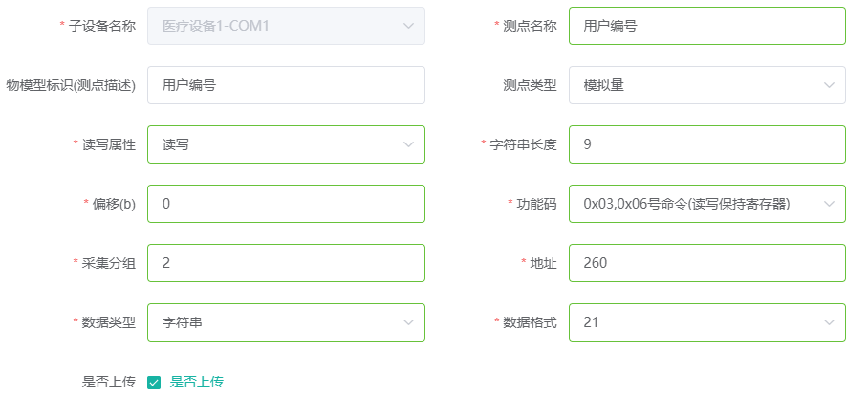Screen dimensions: 868x397
Task: Select the 字符串长度 input showing 9
Action: point(706,144)
